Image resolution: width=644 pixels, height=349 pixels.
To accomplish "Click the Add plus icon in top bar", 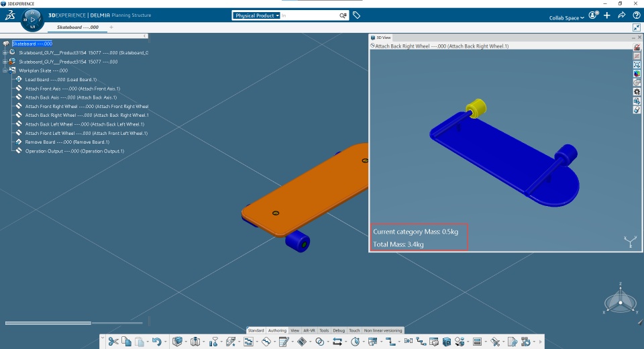I will click(607, 15).
